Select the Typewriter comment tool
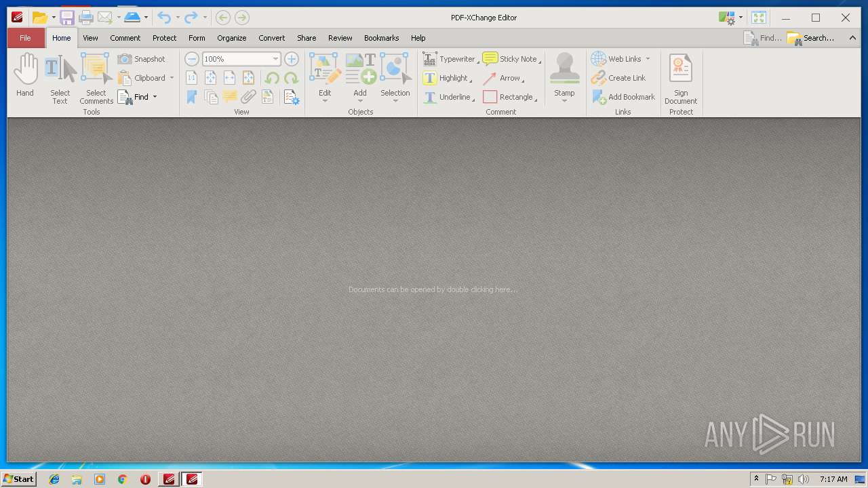Image resolution: width=868 pixels, height=488 pixels. pyautogui.click(x=450, y=59)
